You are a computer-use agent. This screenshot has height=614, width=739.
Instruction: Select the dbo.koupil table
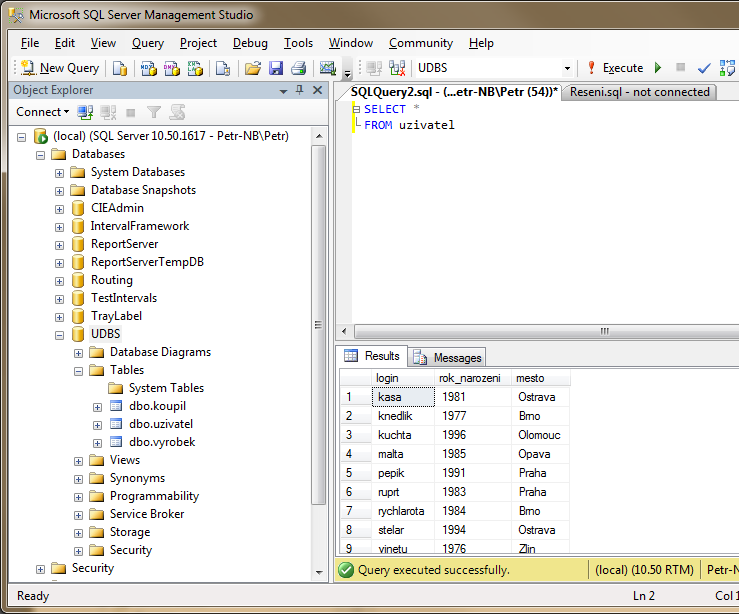157,406
